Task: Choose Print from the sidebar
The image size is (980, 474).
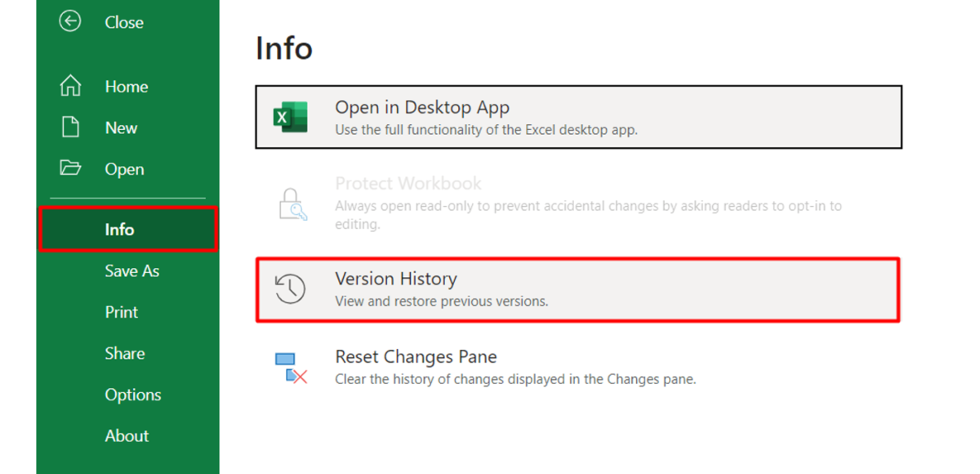Action: [121, 312]
